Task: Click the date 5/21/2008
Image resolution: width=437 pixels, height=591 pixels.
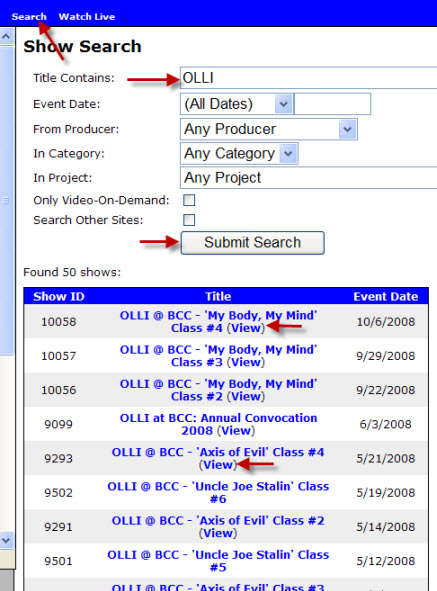Action: pos(386,459)
